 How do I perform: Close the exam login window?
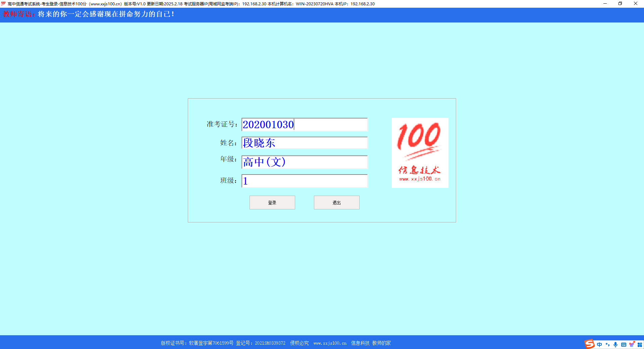pos(636,4)
